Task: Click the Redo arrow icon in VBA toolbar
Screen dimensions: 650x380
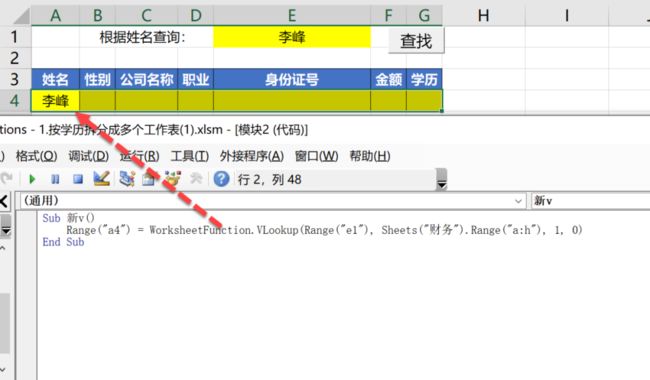Action: point(7,179)
